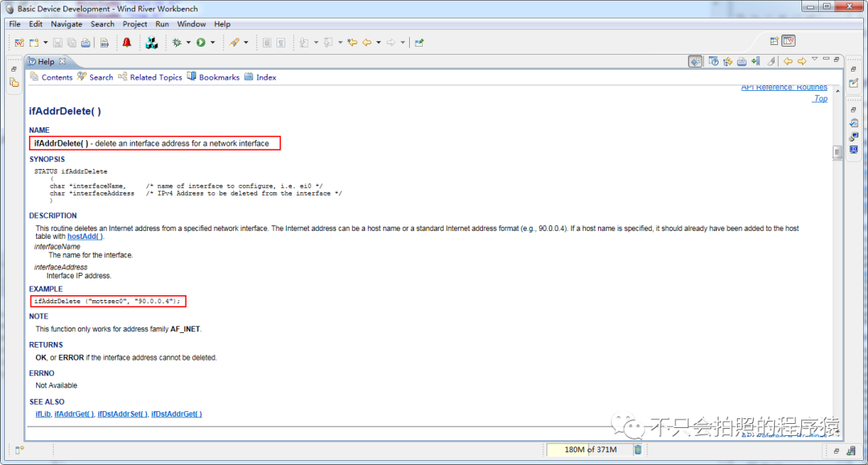Click the Show in All Topics icon

(x=728, y=61)
